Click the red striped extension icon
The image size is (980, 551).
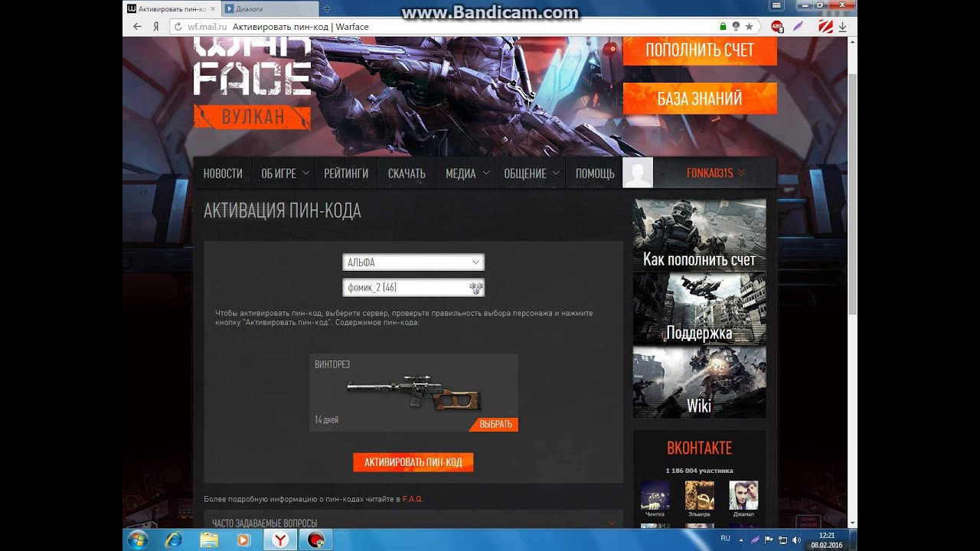pyautogui.click(x=825, y=27)
